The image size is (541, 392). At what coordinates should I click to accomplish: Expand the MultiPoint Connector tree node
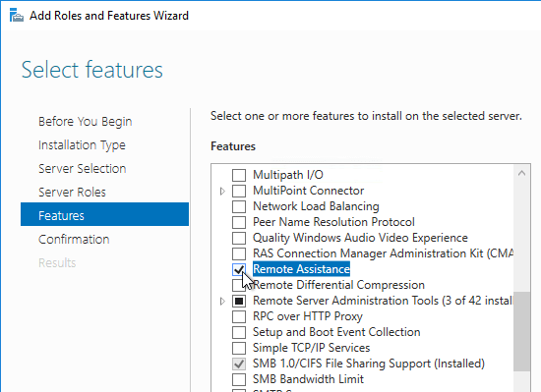click(222, 191)
